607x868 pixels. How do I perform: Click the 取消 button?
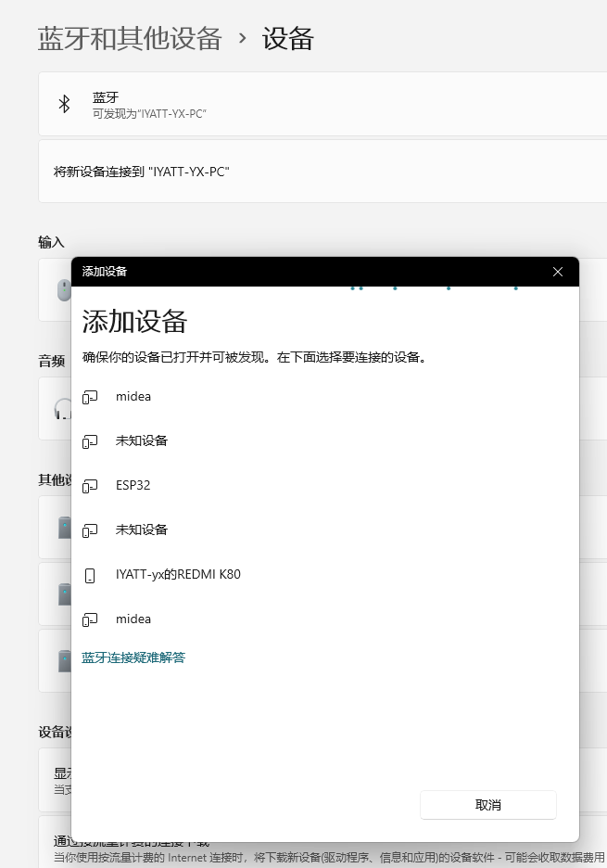pos(488,805)
